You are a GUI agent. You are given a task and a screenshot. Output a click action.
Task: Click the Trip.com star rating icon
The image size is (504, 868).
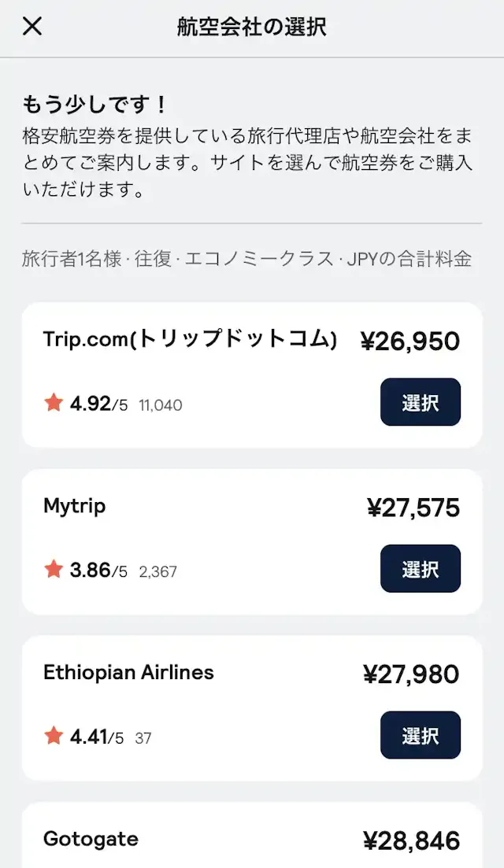pos(54,404)
